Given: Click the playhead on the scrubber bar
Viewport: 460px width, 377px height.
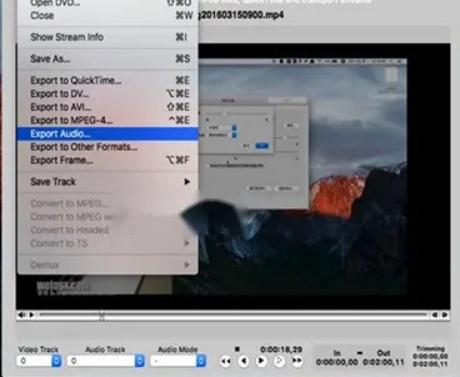Looking at the screenshot, I should click(x=101, y=315).
